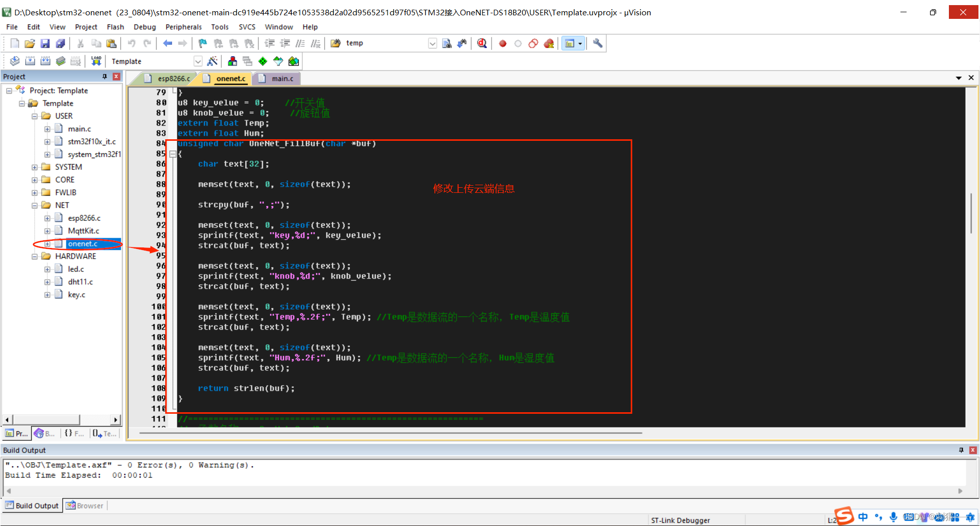Switch to main.c editor tab
Viewport: 980px width, 526px height.
coord(277,79)
